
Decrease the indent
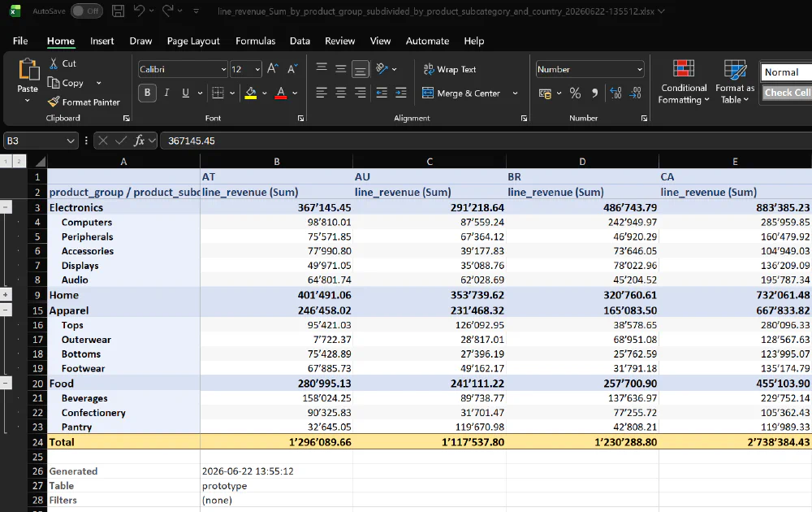tap(382, 93)
